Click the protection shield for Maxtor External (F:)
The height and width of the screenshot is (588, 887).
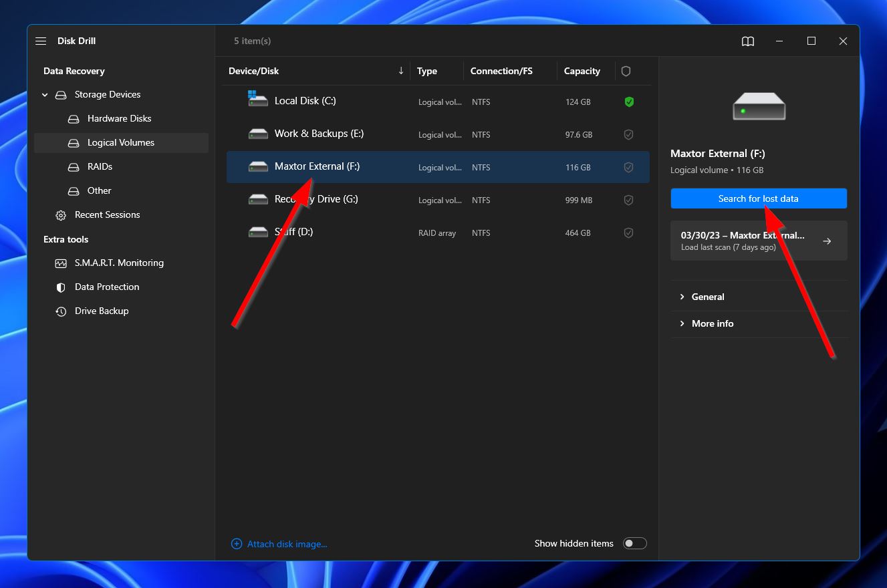tap(628, 168)
